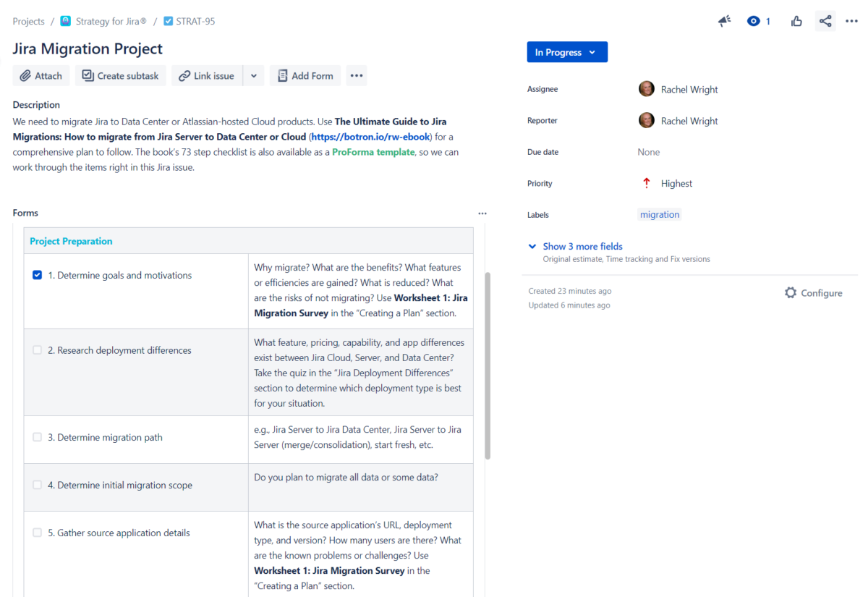The width and height of the screenshot is (868, 597).
Task: Open the chevron dropdown next to Link issue
Action: point(255,75)
